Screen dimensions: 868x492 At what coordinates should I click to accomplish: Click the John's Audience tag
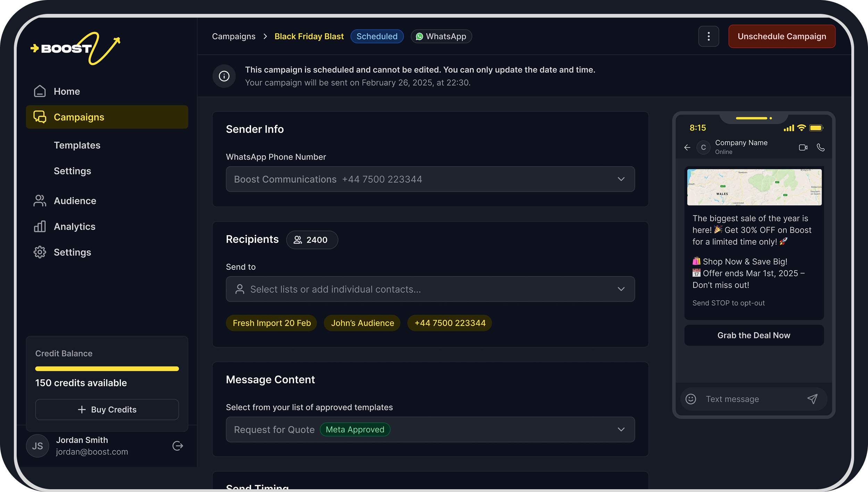pos(362,323)
